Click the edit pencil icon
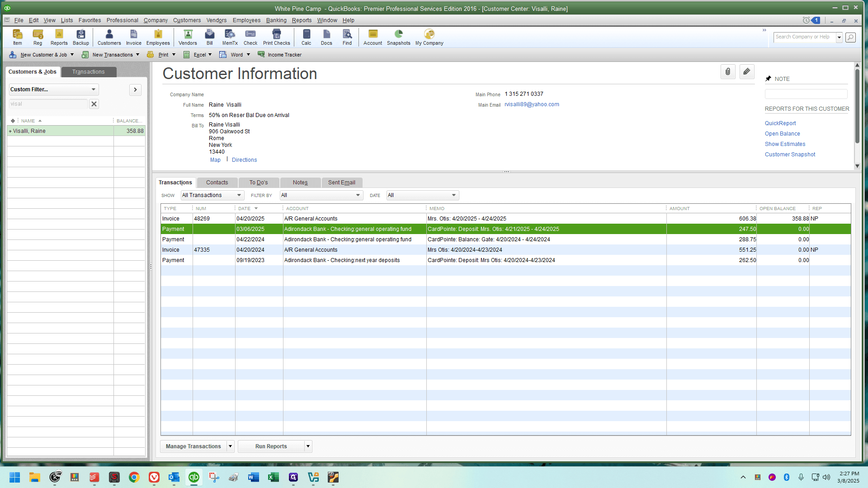The image size is (868, 488). pos(747,71)
